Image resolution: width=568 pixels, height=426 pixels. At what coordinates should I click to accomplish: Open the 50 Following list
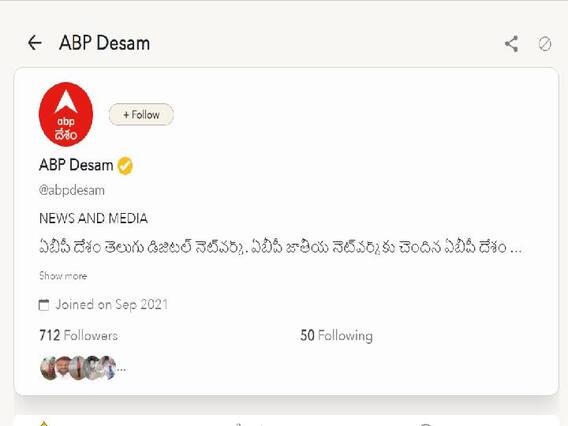336,335
